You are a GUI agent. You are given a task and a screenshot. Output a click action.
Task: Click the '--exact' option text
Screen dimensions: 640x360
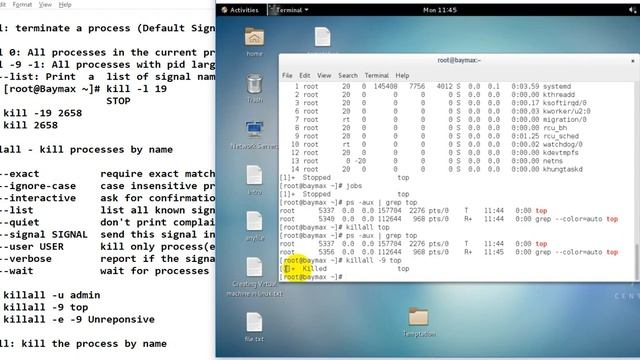20,174
